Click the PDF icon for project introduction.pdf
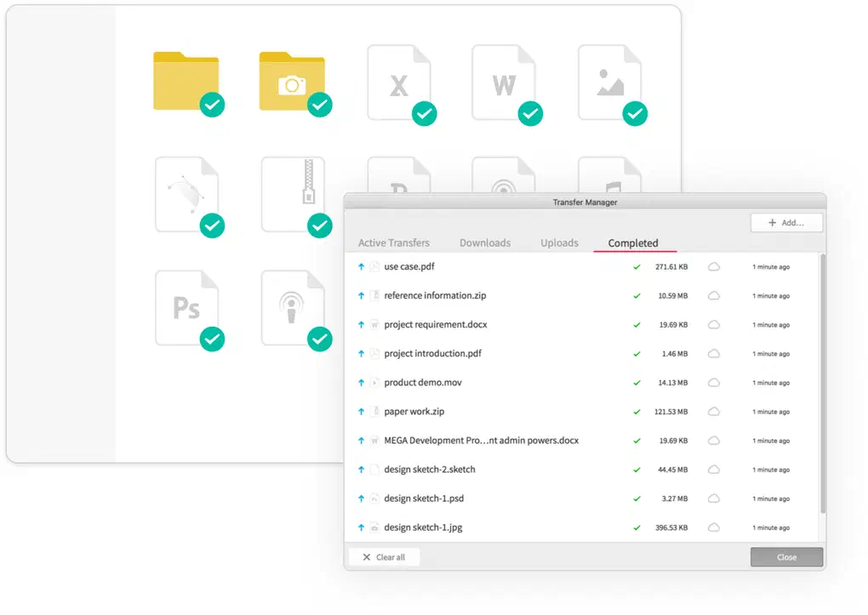The width and height of the screenshot is (868, 615). tap(374, 353)
